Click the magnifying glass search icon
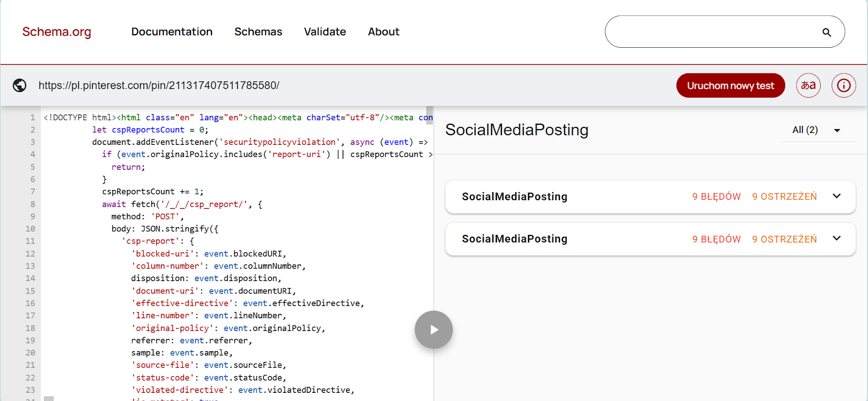This screenshot has width=868, height=401. pyautogui.click(x=827, y=33)
